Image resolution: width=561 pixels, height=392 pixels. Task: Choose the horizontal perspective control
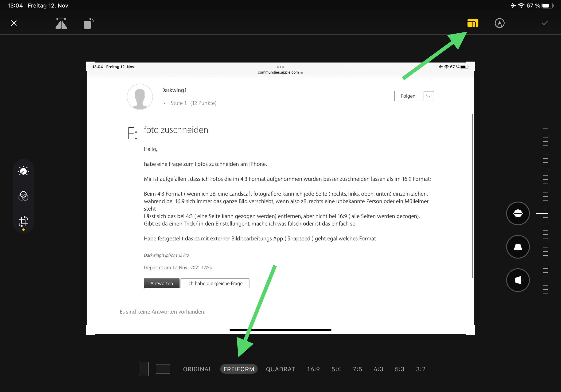[518, 280]
